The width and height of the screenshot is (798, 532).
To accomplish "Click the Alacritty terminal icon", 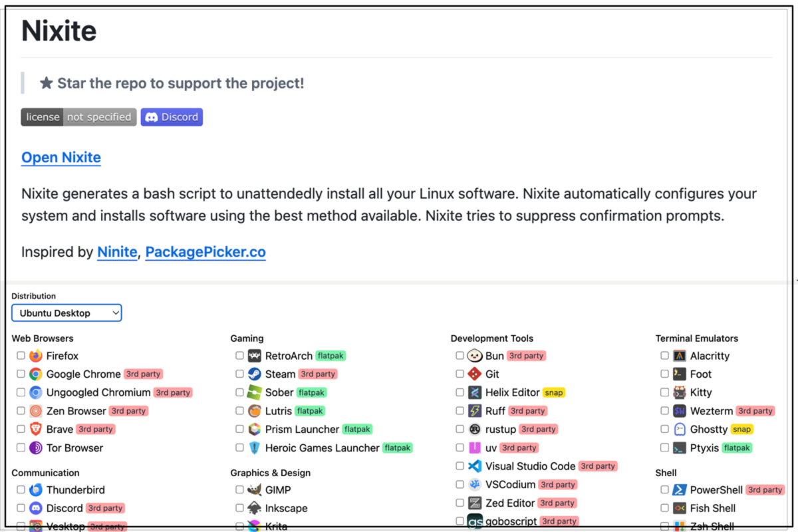I will (679, 356).
